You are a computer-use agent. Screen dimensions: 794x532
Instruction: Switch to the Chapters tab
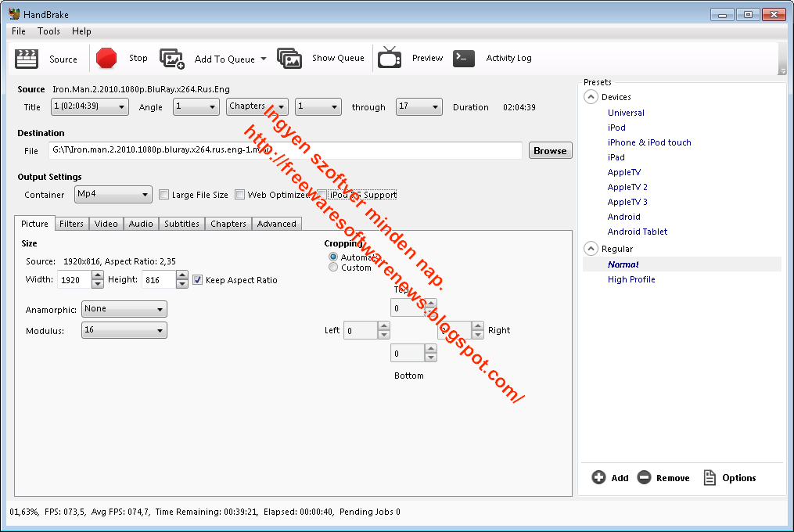(x=228, y=224)
